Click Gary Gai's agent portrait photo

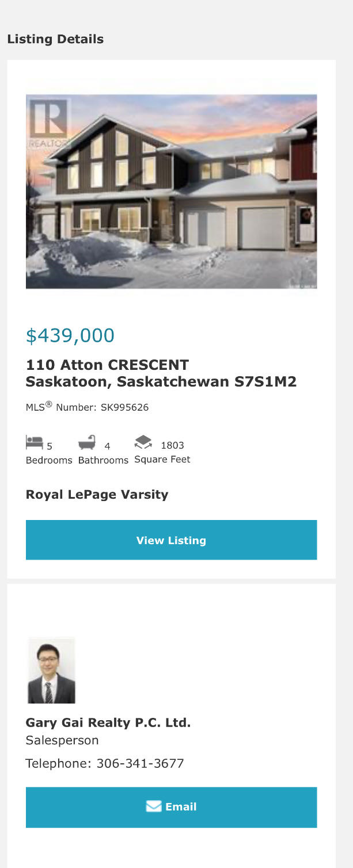click(x=51, y=670)
